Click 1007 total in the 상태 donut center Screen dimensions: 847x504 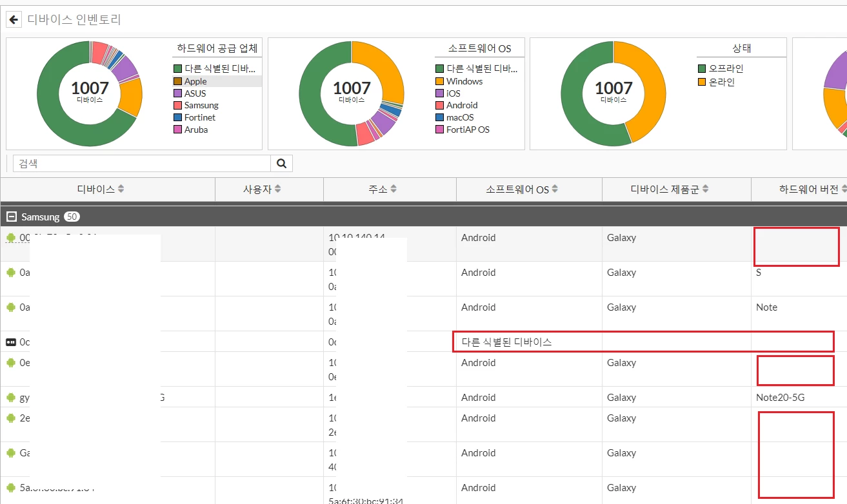(613, 88)
